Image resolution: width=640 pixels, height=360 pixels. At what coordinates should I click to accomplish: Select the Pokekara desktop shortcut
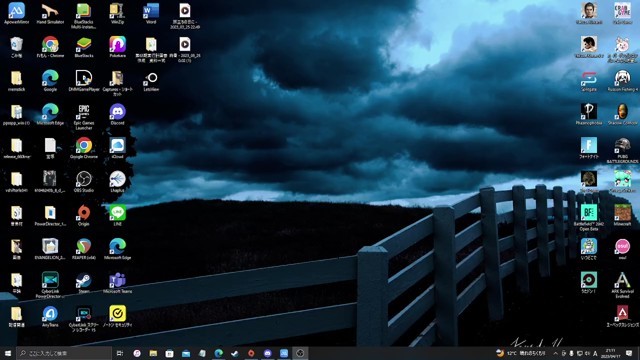coord(118,47)
